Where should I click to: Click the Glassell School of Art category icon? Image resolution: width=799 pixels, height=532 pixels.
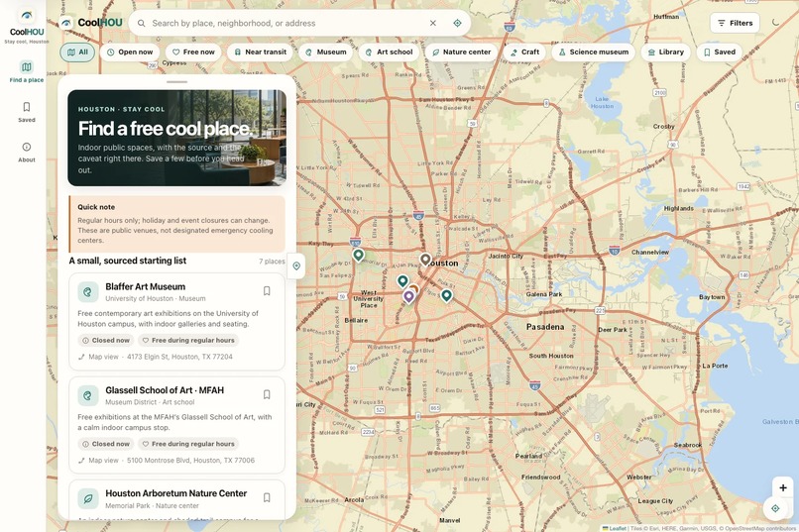pyautogui.click(x=87, y=395)
